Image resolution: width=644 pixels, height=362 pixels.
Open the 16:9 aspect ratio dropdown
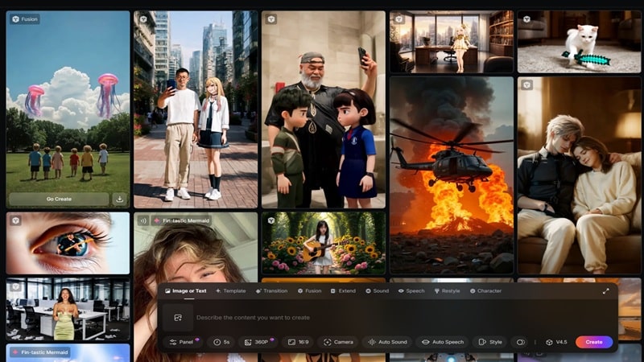[x=297, y=342]
